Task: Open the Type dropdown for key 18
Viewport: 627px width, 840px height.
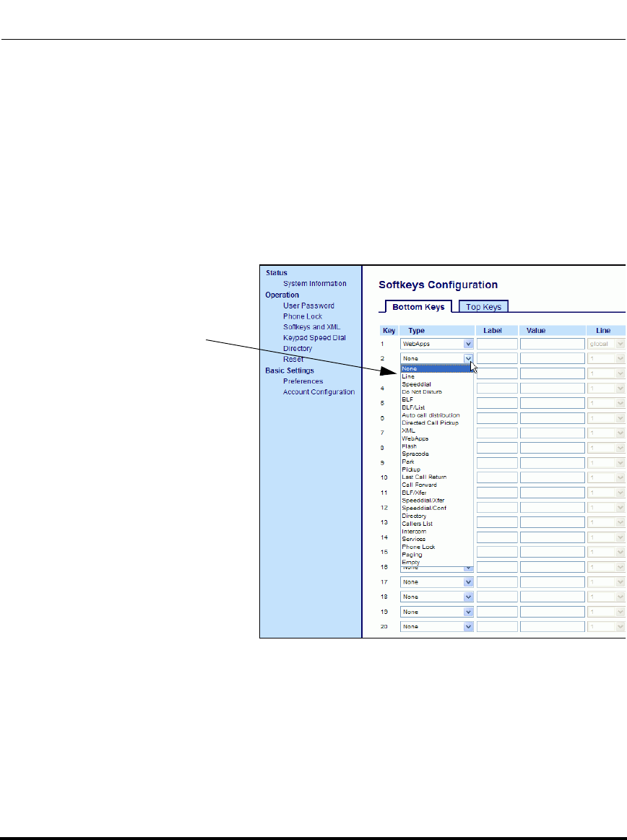Action: (x=437, y=597)
